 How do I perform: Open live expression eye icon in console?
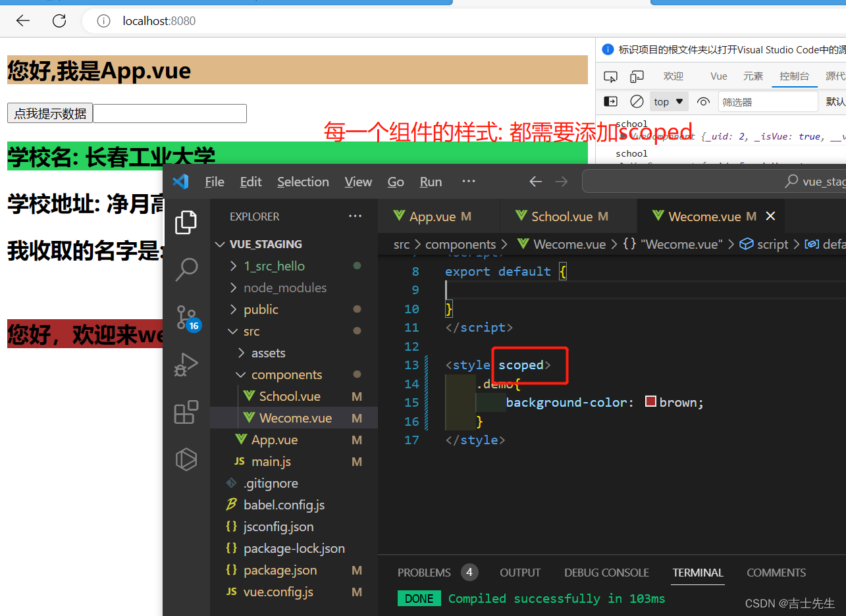[704, 102]
